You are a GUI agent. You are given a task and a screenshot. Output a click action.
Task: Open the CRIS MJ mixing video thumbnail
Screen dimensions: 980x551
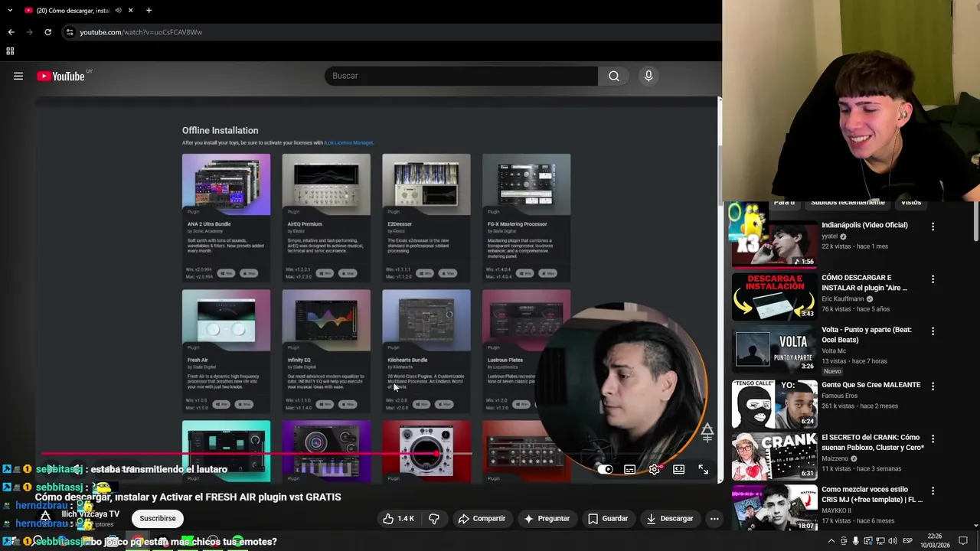coord(774,507)
